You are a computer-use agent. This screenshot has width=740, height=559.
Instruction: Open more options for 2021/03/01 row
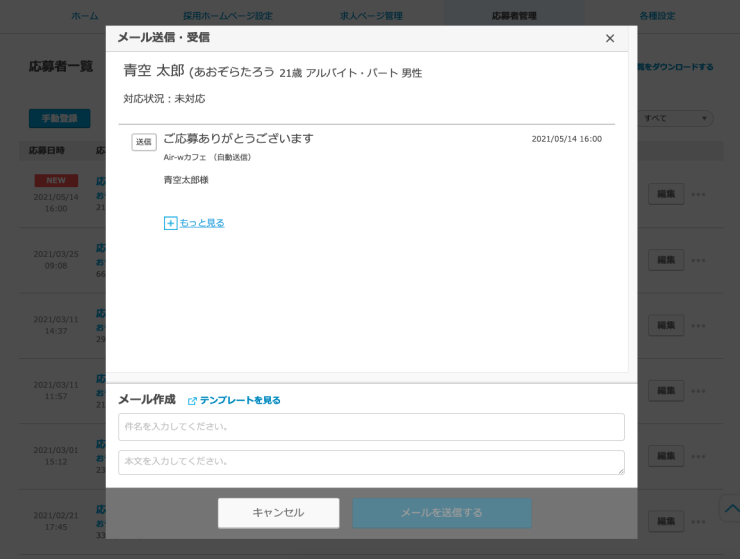point(698,456)
